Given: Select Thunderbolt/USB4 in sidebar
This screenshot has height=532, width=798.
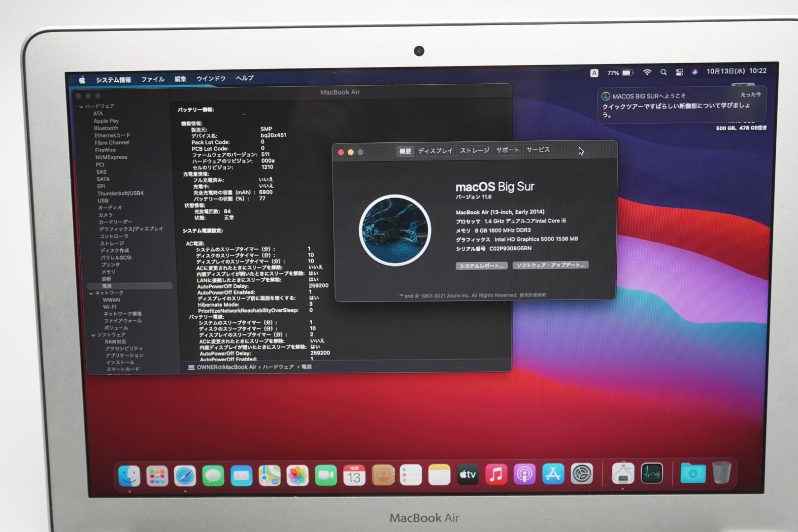Looking at the screenshot, I should pos(120,194).
